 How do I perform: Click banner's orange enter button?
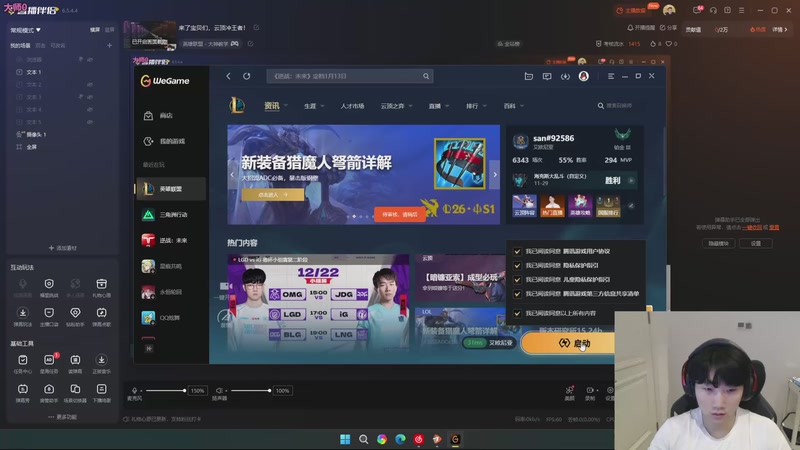tap(273, 194)
